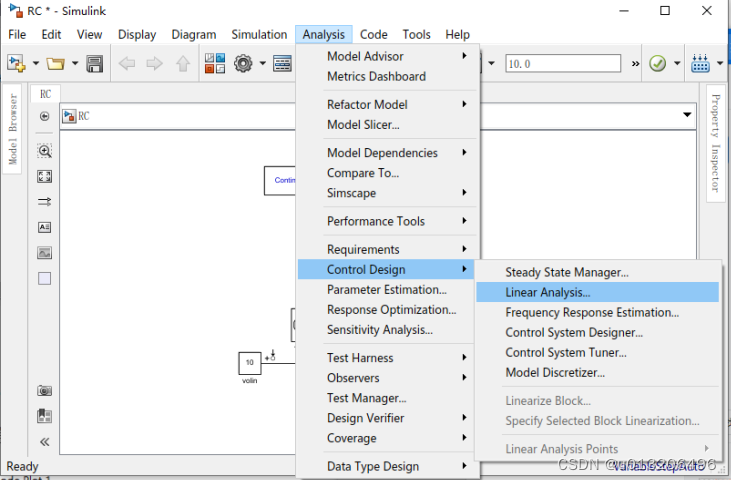Select the volin constant block
This screenshot has height=480, width=731.
(x=249, y=363)
